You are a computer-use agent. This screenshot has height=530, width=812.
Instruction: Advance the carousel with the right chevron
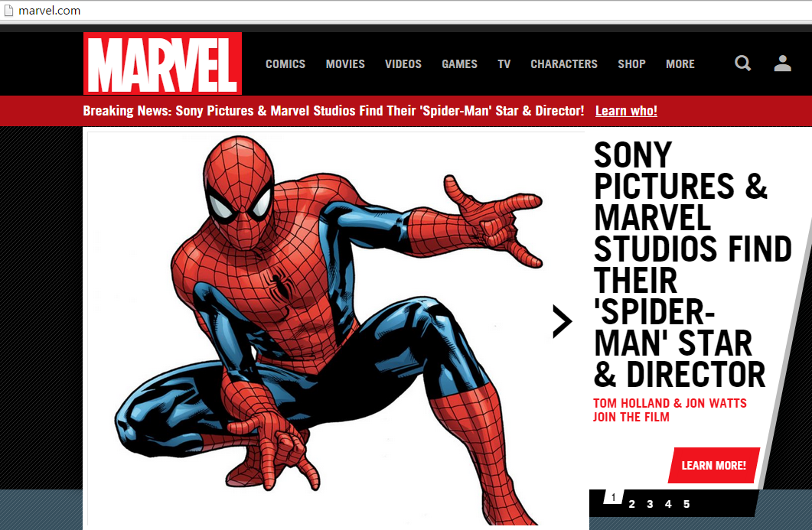click(562, 321)
